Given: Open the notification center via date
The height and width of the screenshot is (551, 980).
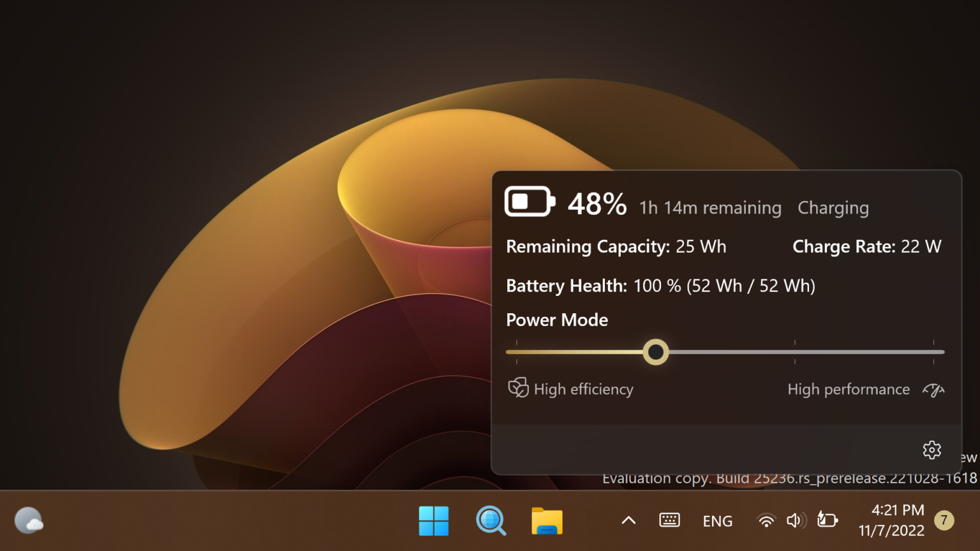Looking at the screenshot, I should [x=891, y=530].
